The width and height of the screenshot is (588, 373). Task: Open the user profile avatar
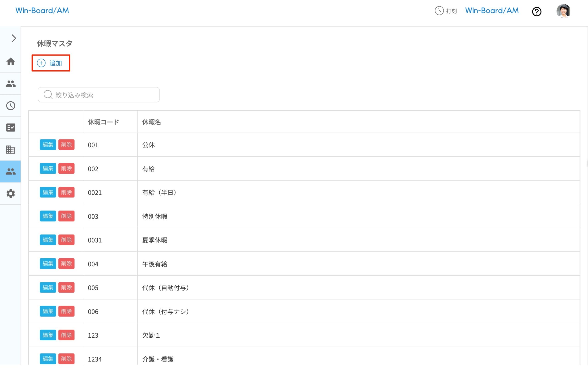[x=563, y=11]
